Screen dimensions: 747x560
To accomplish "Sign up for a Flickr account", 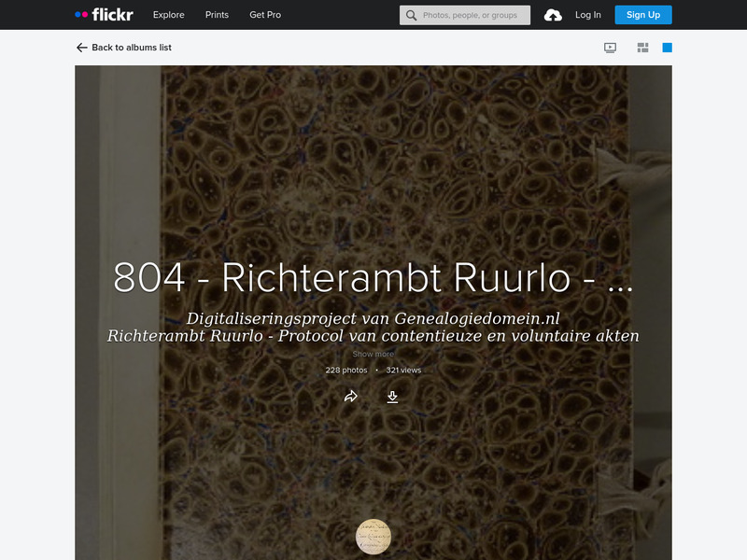I will click(x=642, y=14).
